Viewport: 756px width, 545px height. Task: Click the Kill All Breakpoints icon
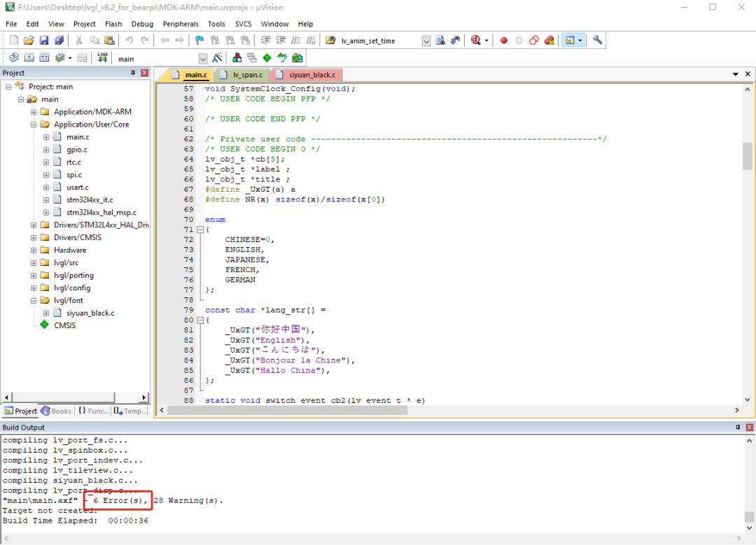(549, 41)
